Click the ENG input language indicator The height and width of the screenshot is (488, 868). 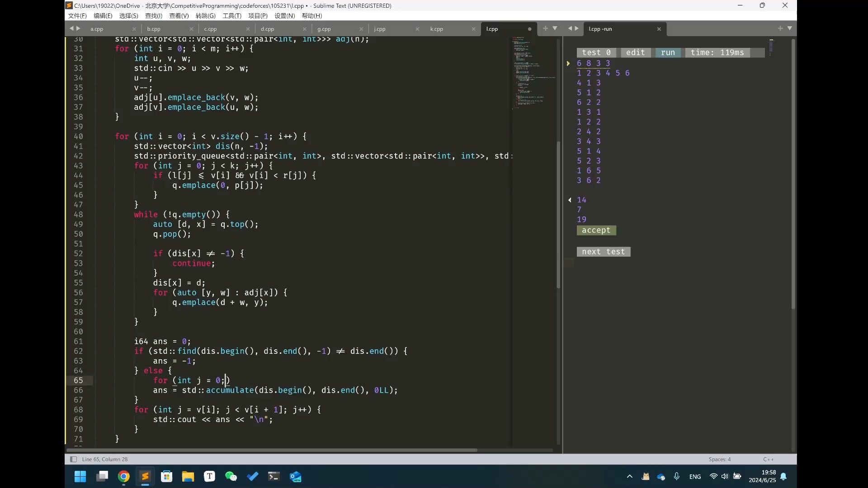point(695,477)
